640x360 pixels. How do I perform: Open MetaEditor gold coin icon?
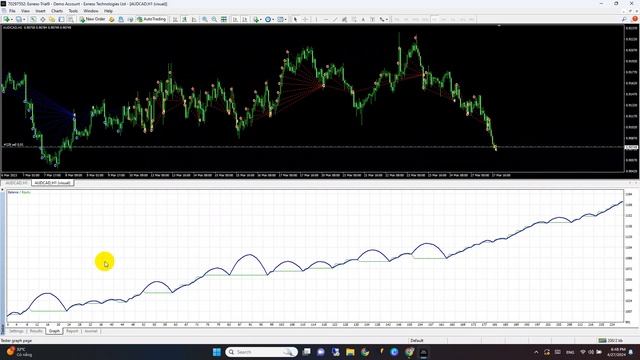point(111,19)
